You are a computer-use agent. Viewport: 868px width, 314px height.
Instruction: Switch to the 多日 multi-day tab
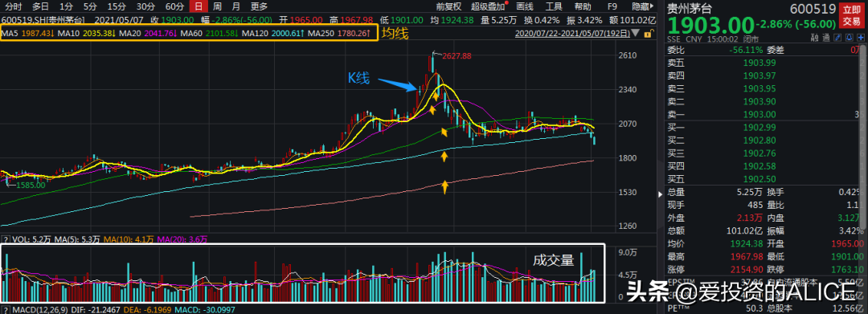[40, 6]
